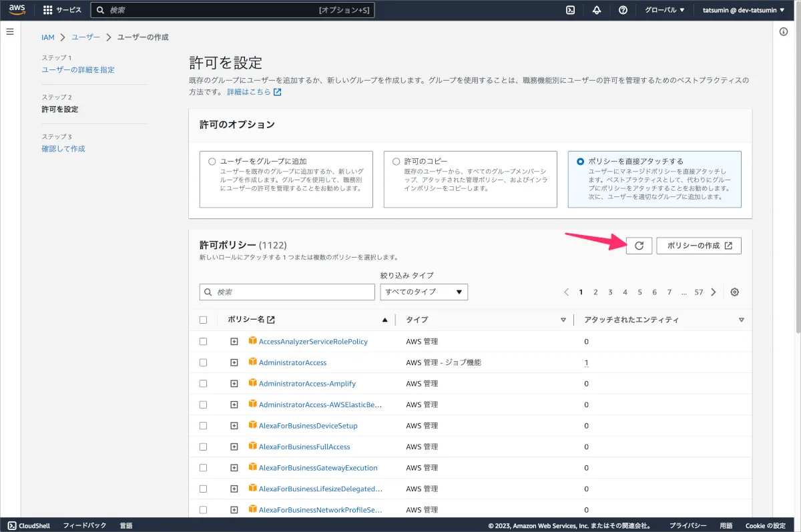Tick the select-all policies header checkbox
This screenshot has height=532, width=801.
click(x=204, y=320)
